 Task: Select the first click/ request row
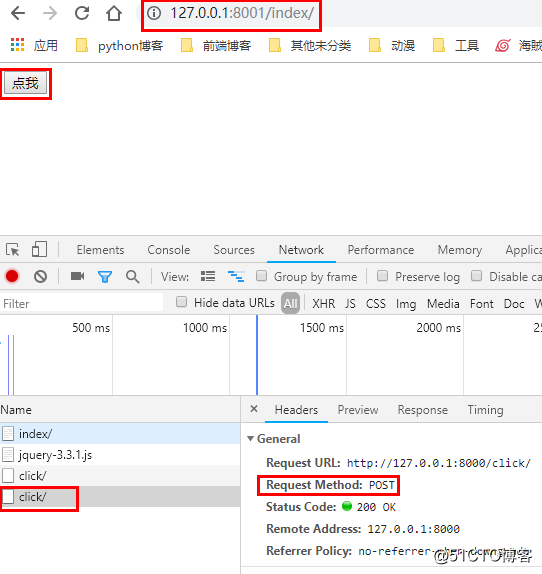tap(120, 476)
